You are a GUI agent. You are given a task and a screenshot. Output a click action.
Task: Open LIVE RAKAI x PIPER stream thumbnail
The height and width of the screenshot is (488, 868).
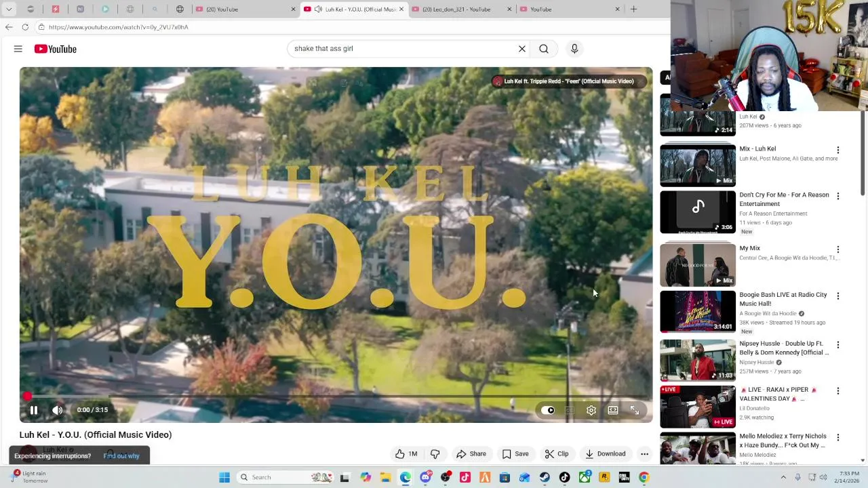(698, 407)
